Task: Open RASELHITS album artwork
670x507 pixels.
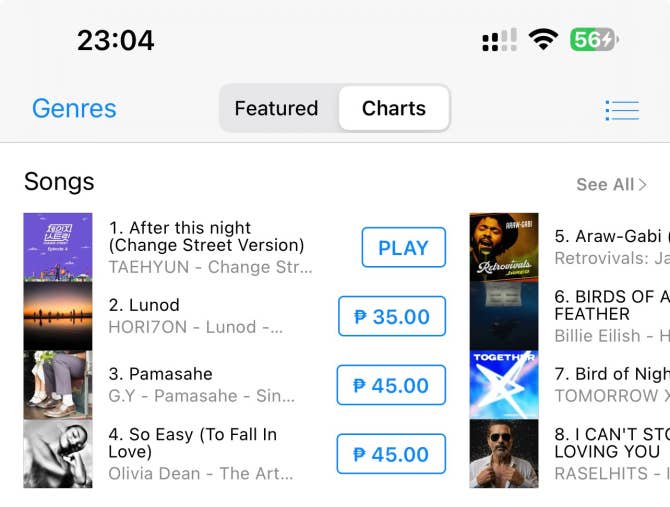Action: click(504, 454)
